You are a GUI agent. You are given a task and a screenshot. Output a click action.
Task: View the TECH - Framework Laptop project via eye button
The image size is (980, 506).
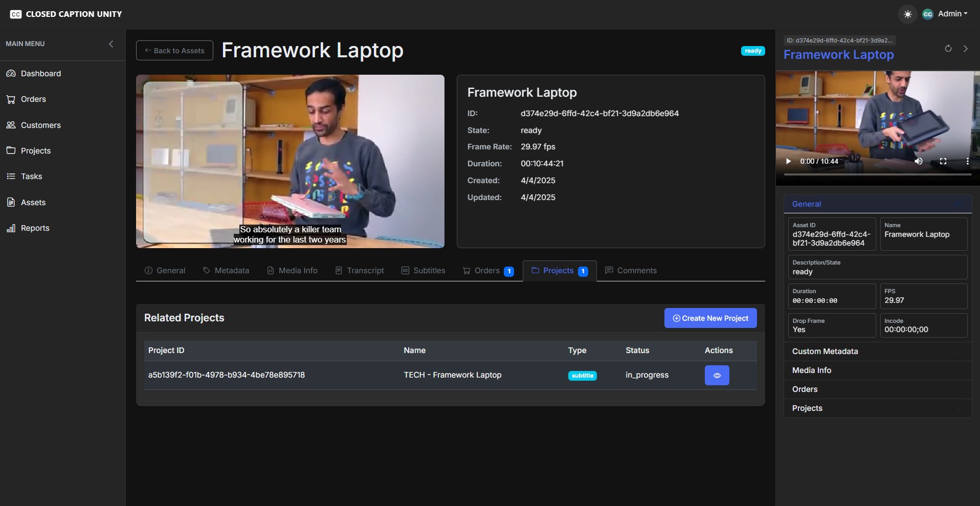(716, 375)
